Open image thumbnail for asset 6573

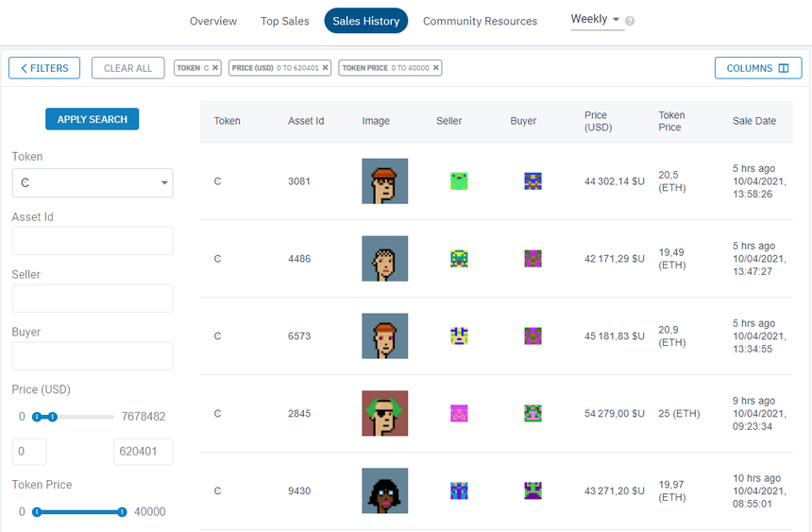(385, 336)
